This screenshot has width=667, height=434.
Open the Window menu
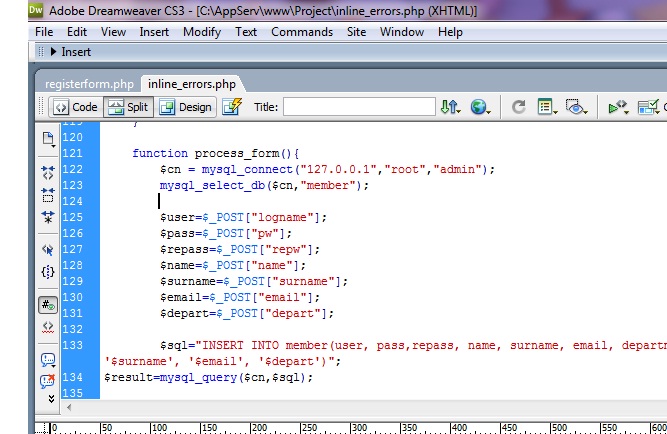(x=402, y=32)
